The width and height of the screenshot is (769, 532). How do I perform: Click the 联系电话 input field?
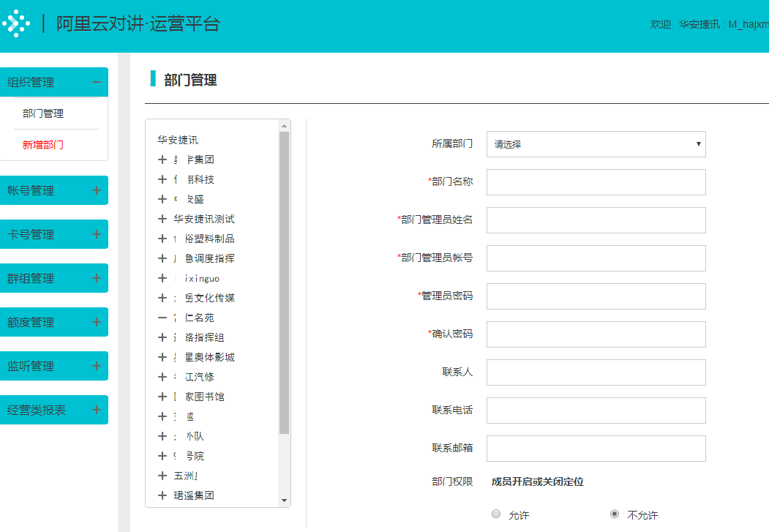tap(596, 411)
